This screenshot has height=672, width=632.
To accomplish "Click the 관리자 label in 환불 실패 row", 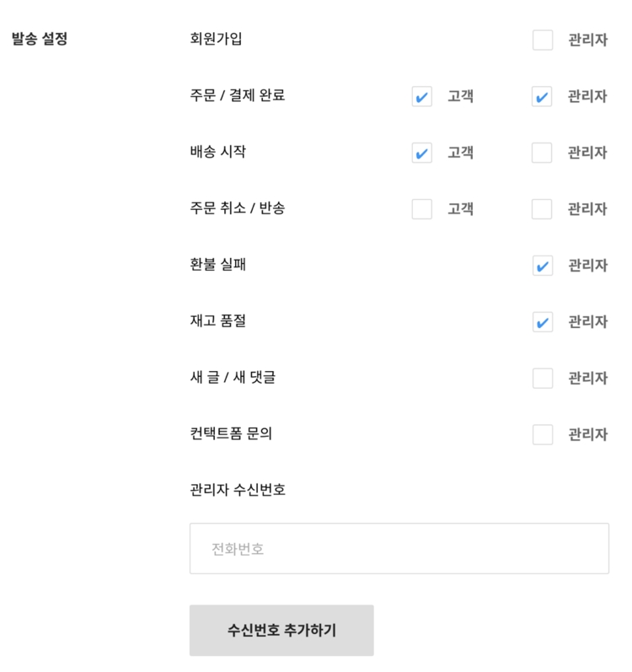I will pyautogui.click(x=586, y=266).
